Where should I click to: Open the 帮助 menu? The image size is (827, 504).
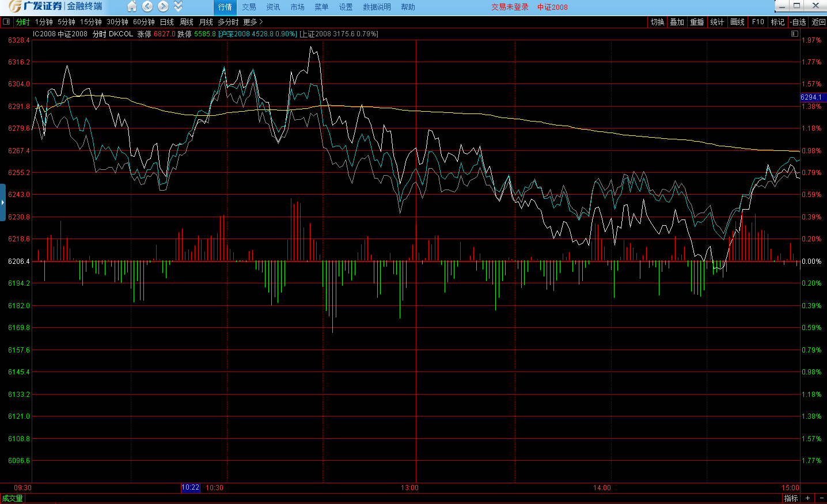point(408,7)
